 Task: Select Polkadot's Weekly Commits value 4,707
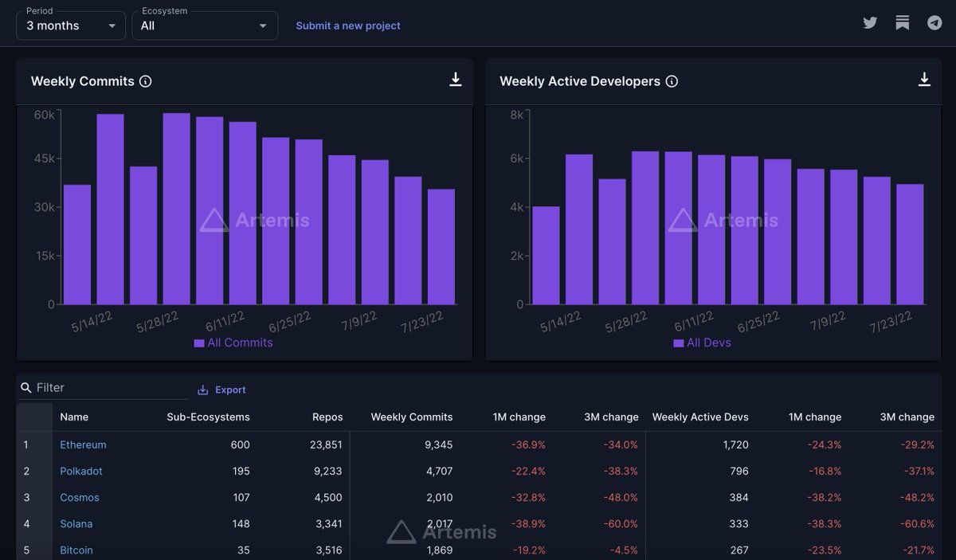click(439, 471)
